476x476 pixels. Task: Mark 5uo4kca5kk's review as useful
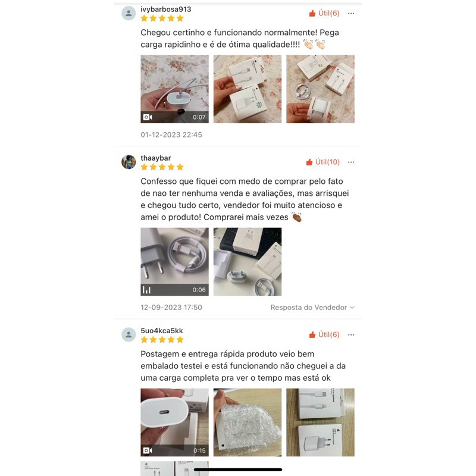[x=324, y=334]
